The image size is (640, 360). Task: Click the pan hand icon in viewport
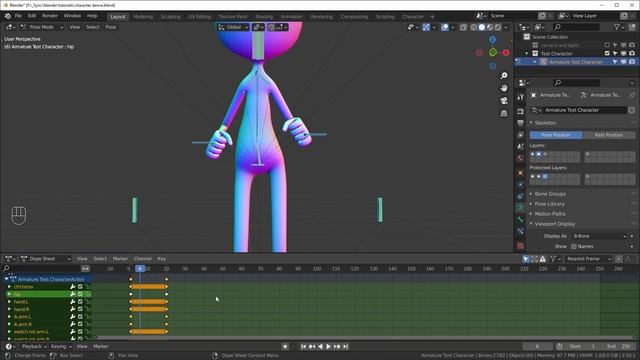coord(504,88)
